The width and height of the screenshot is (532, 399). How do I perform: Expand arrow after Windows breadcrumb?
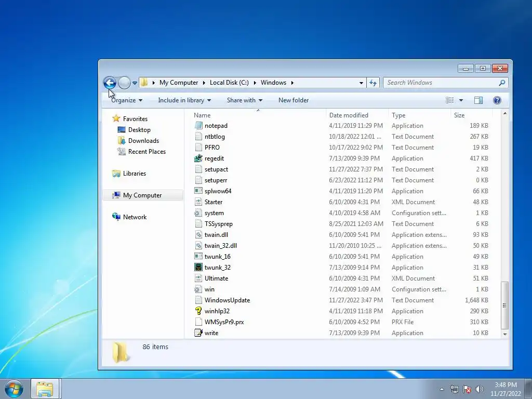292,83
